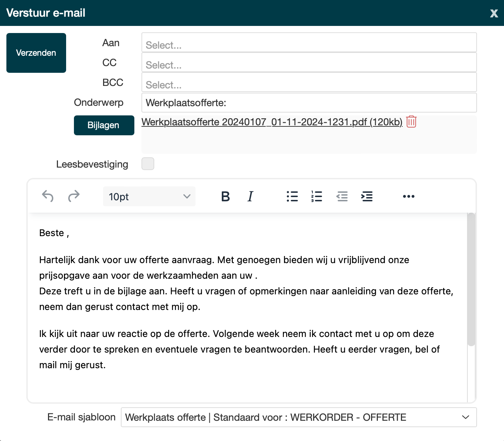The image size is (504, 441).
Task: Open more toolbar options (three dots)
Action: coord(408,196)
